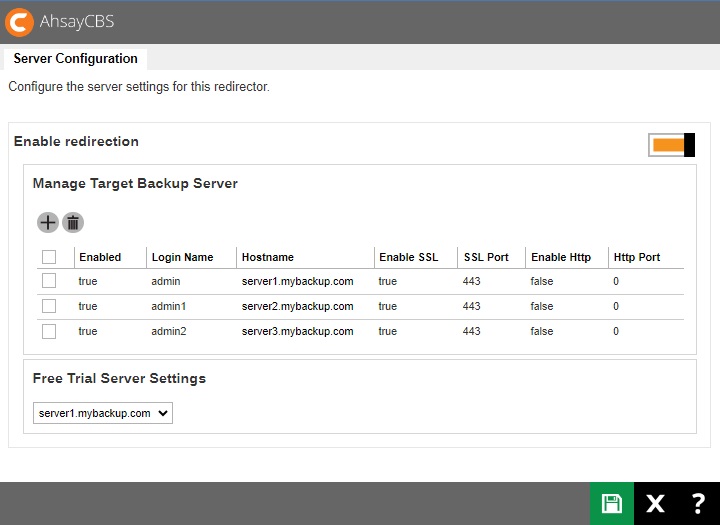
Task: Click the Hostname column header
Action: (x=268, y=257)
